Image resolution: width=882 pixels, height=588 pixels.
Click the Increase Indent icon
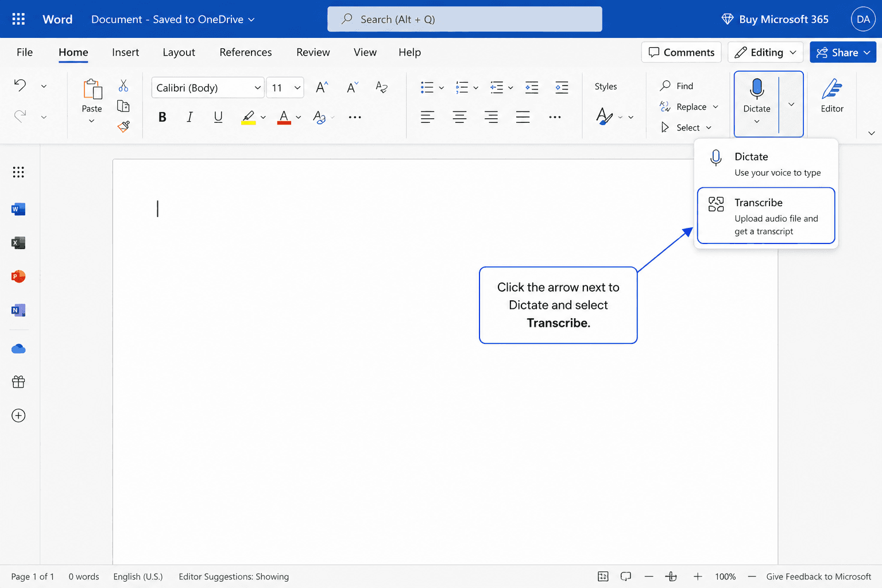(x=562, y=87)
